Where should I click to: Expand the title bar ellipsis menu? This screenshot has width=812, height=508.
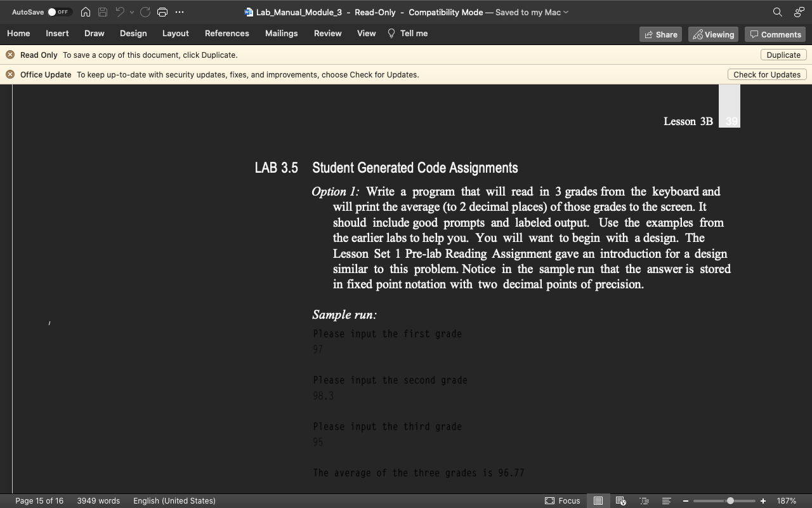pyautogui.click(x=180, y=12)
